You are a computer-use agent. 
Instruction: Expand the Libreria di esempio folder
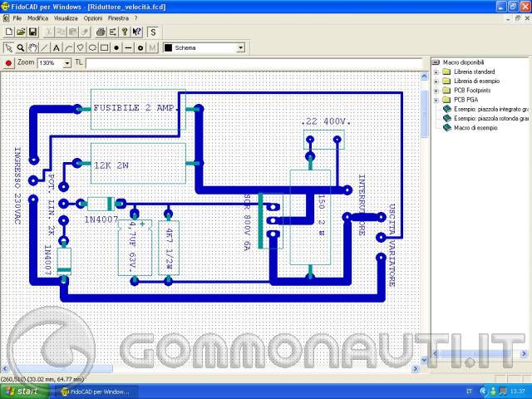[x=436, y=81]
